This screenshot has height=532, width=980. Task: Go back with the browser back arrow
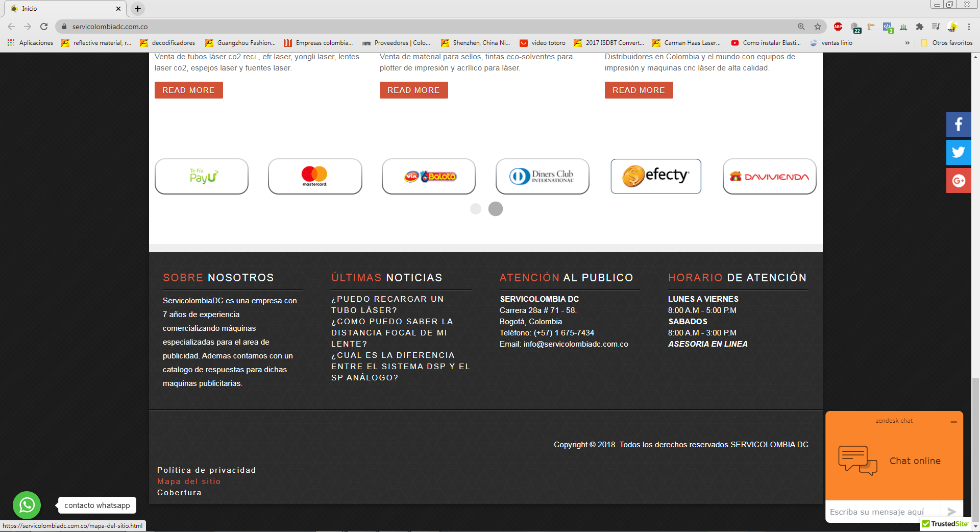11,27
